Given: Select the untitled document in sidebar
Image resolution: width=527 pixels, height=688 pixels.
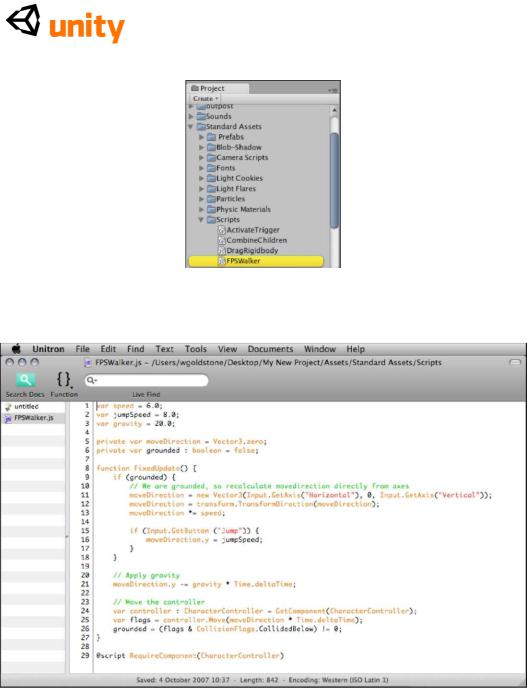Looking at the screenshot, I should [33, 407].
